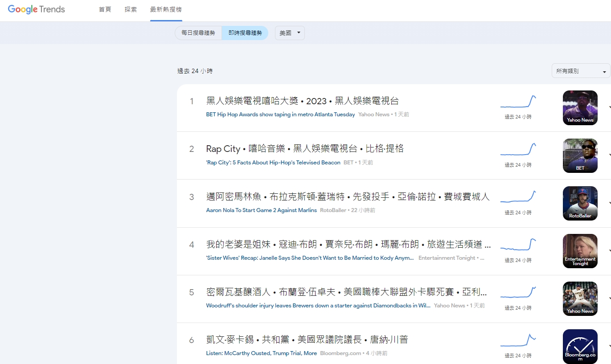The image size is (611, 364).
Task: Click the RotoBaller thumbnail image
Action: pyautogui.click(x=580, y=203)
